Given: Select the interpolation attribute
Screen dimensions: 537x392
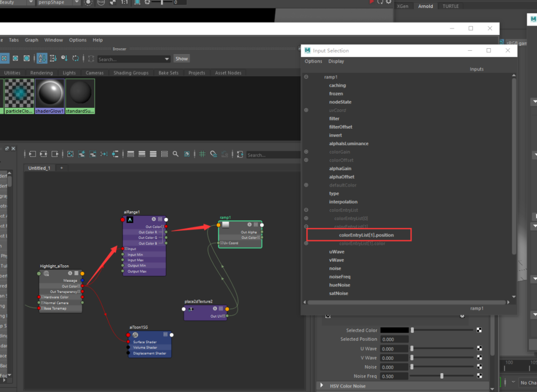Looking at the screenshot, I should pyautogui.click(x=343, y=202).
